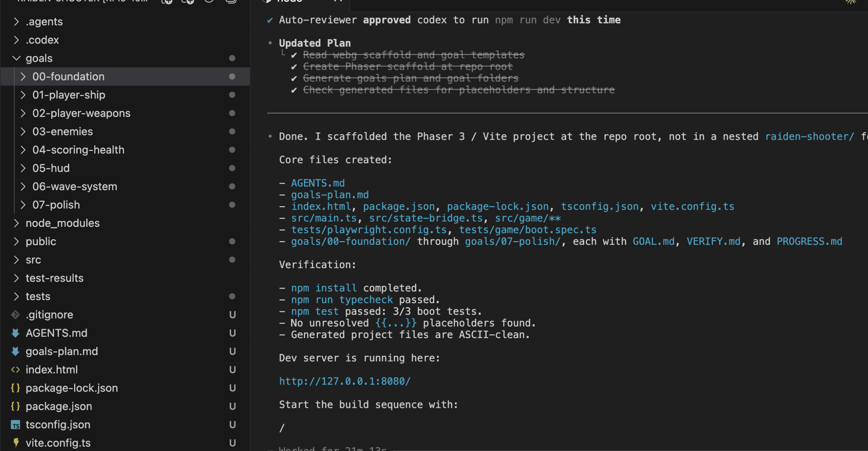The width and height of the screenshot is (868, 451).
Task: Click the modified dot on the tests row
Action: [232, 296]
